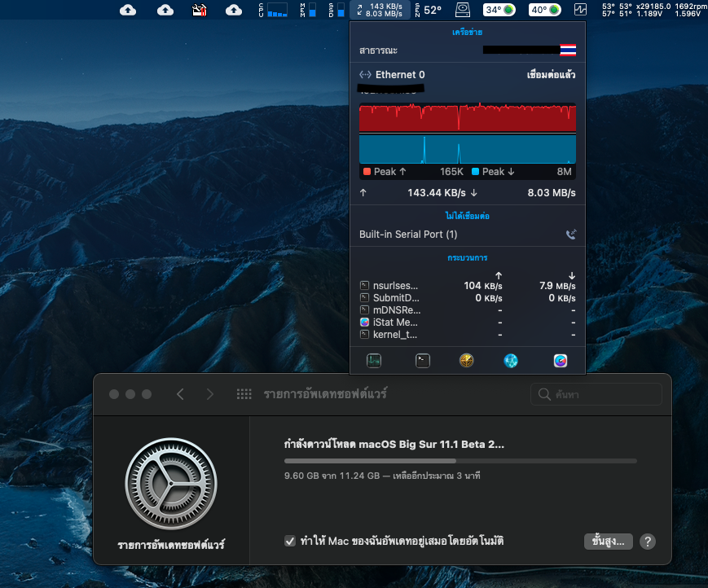Screen dimensions: 708x588
Task: Sort processes by upload arrow
Action: pyautogui.click(x=499, y=275)
